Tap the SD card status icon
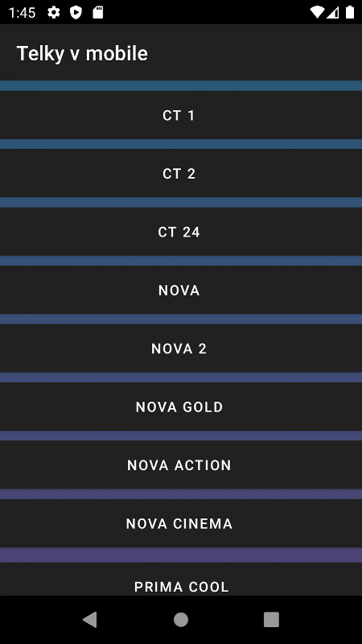 (x=97, y=12)
